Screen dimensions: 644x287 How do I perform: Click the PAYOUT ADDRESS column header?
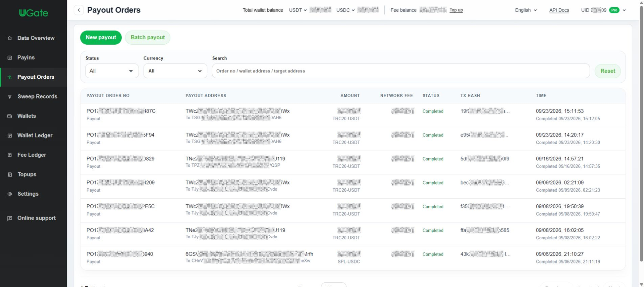click(206, 96)
